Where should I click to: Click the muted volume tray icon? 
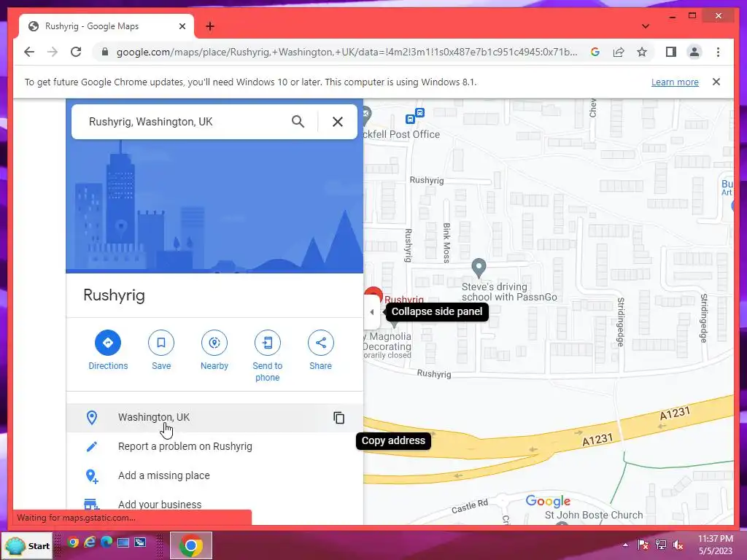coord(678,545)
